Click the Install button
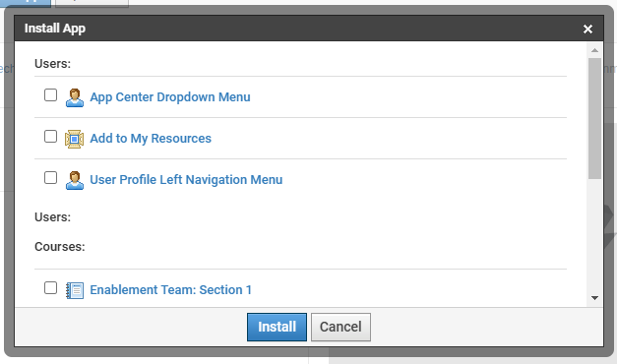 click(x=277, y=327)
